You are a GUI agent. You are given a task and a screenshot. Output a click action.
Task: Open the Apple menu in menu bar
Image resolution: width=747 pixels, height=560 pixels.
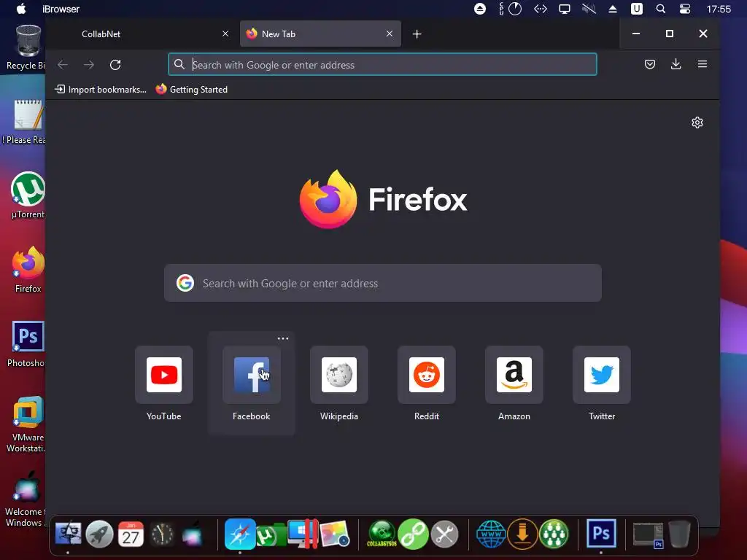tap(21, 9)
